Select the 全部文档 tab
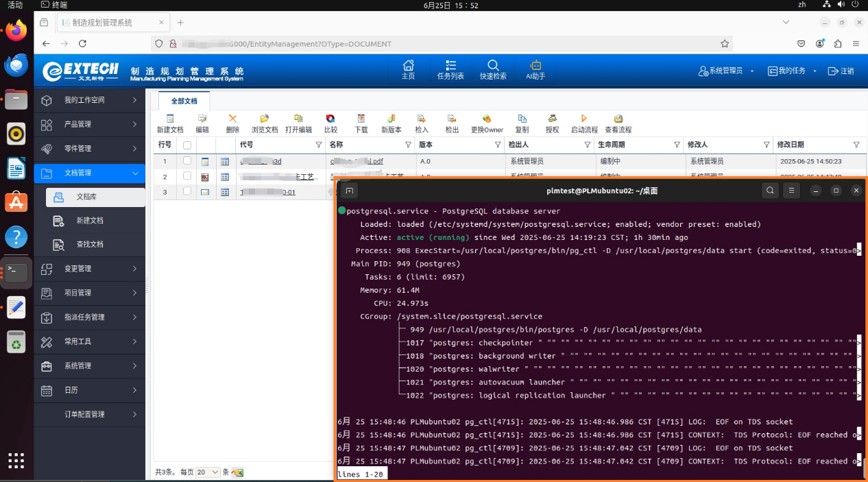The width and height of the screenshot is (868, 482). [x=184, y=101]
